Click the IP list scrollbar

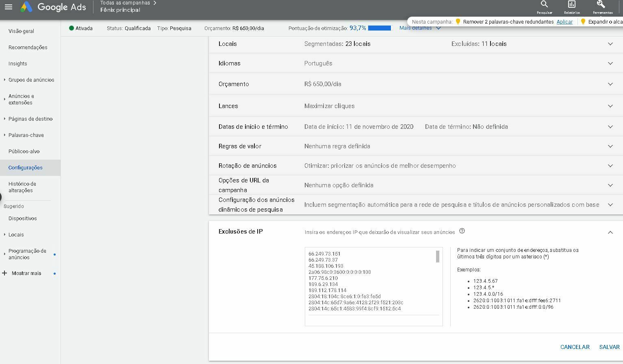click(438, 256)
